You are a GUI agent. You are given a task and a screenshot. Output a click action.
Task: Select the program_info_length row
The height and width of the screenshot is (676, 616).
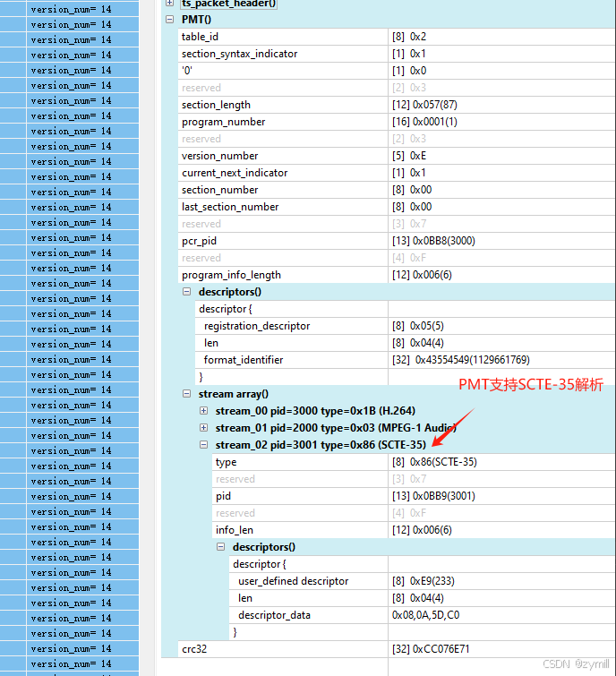(396, 275)
